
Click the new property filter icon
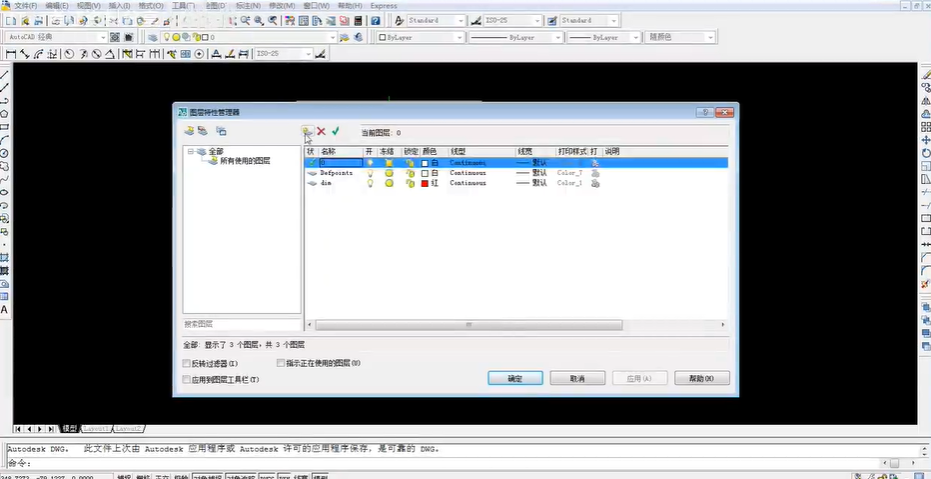tap(189, 131)
